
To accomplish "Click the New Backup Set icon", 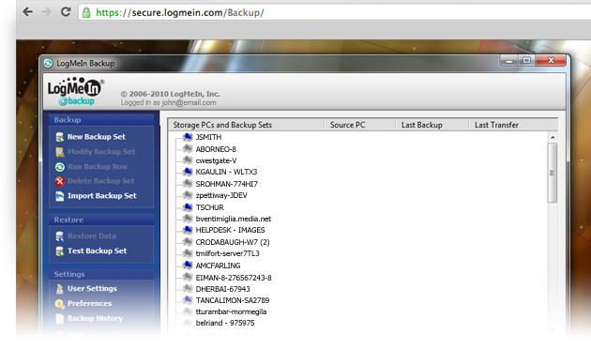I will pos(59,137).
